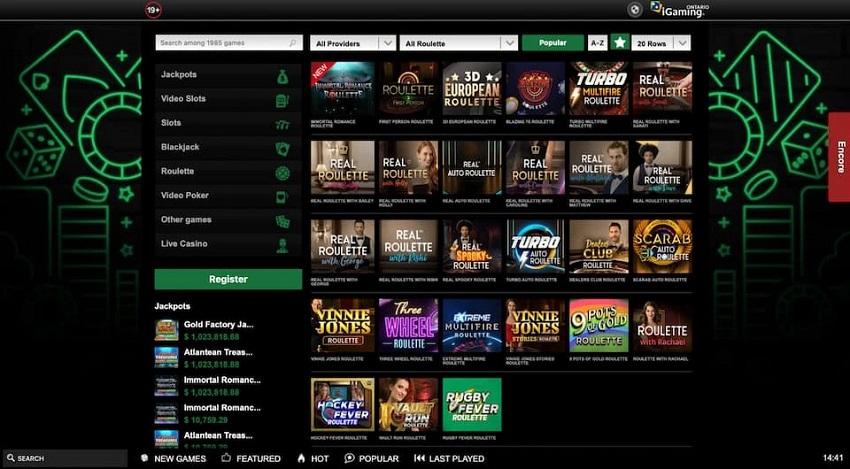850x469 pixels.
Task: Open Vinnie Jones Roulette game
Action: click(343, 325)
